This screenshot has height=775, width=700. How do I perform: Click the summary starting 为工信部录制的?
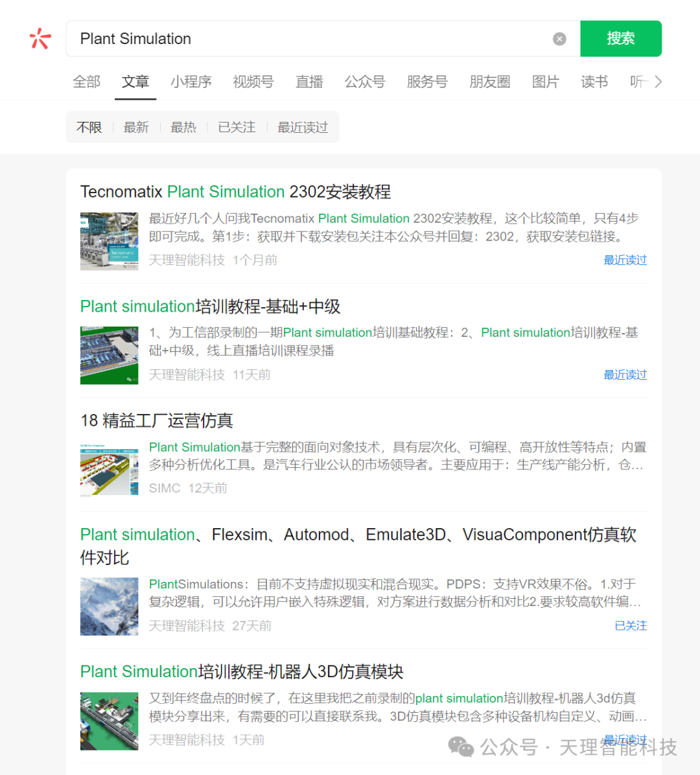394,341
